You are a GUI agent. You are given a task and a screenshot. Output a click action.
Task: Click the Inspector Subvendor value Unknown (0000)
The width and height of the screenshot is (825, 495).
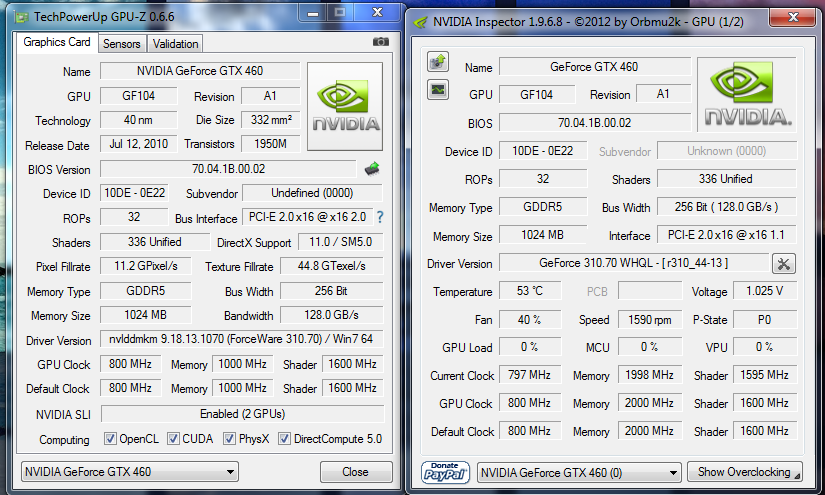coord(727,151)
